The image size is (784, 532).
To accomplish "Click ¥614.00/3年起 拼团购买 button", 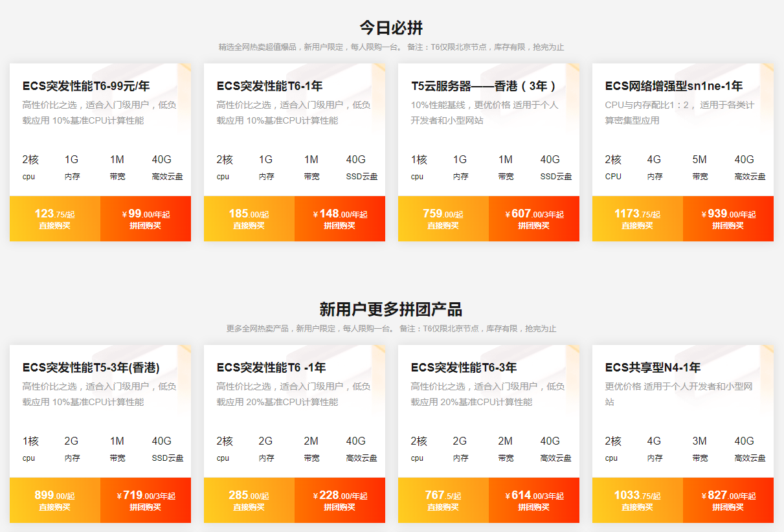I will 534,500.
